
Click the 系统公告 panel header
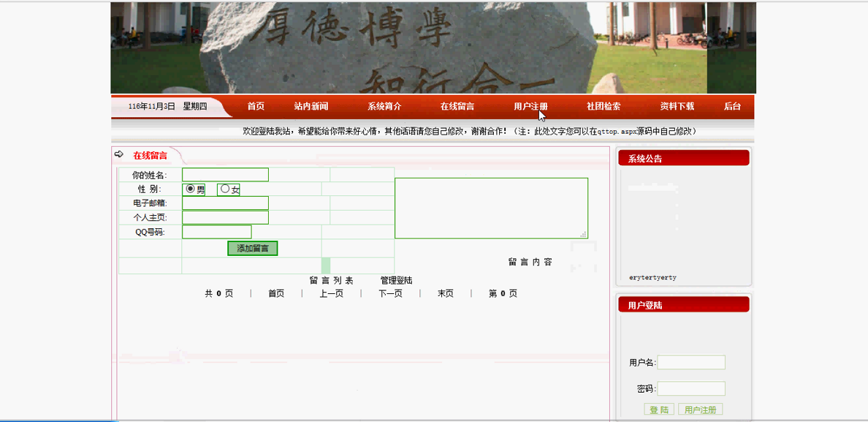click(684, 159)
